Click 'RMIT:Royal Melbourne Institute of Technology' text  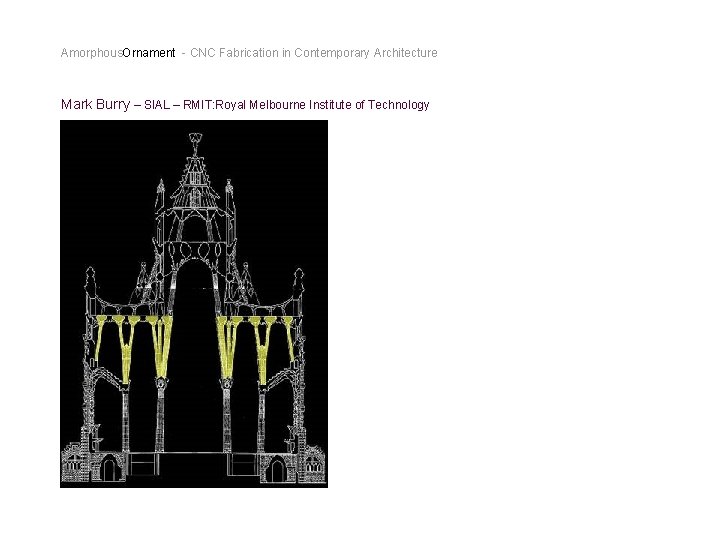(306, 105)
